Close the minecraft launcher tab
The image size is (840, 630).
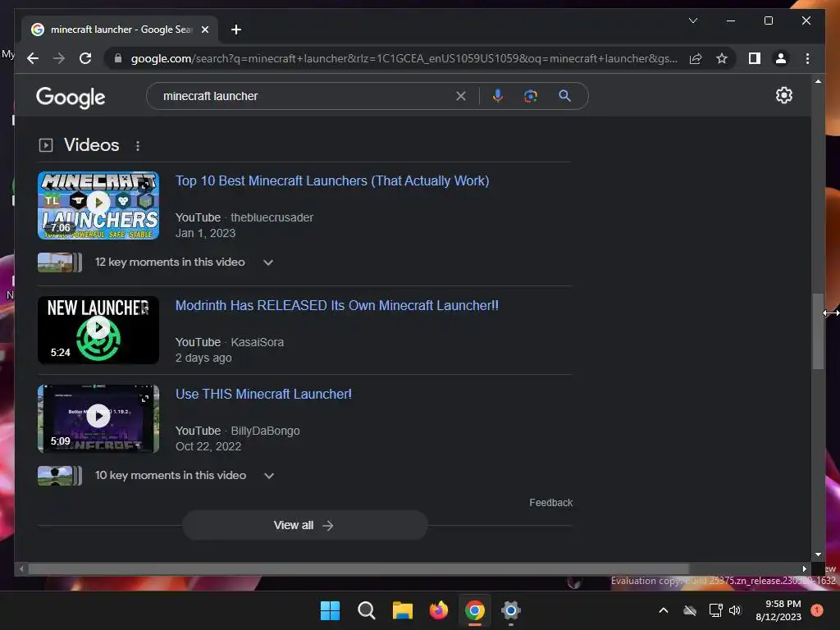pos(204,30)
